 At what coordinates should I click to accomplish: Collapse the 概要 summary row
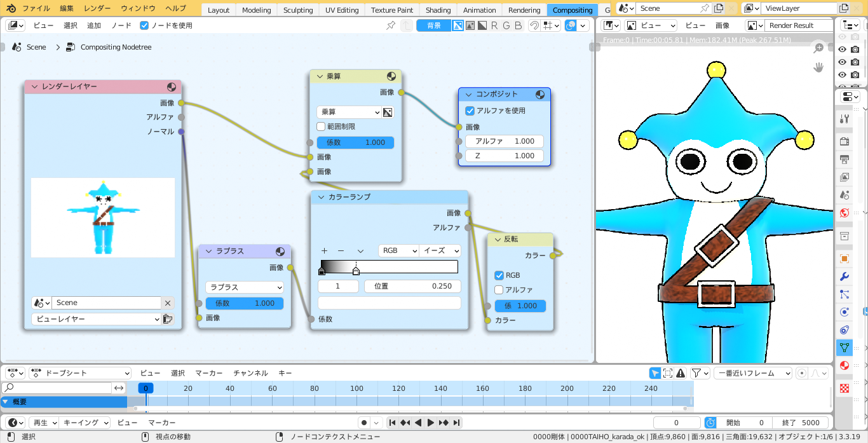pos(5,402)
